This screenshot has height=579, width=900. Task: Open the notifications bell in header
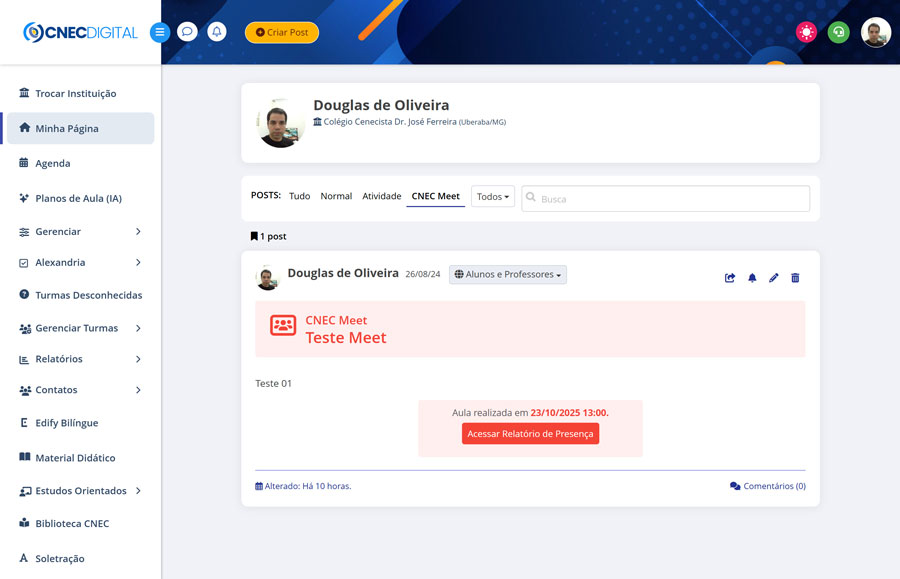(216, 32)
